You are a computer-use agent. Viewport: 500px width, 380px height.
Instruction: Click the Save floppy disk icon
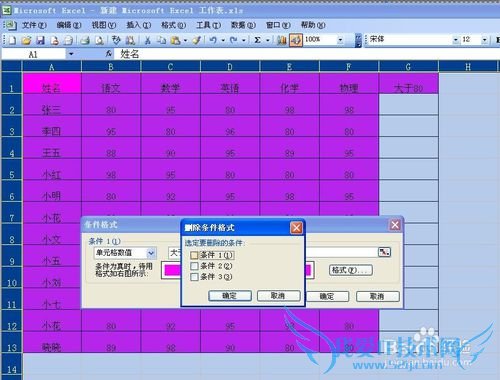point(40,40)
